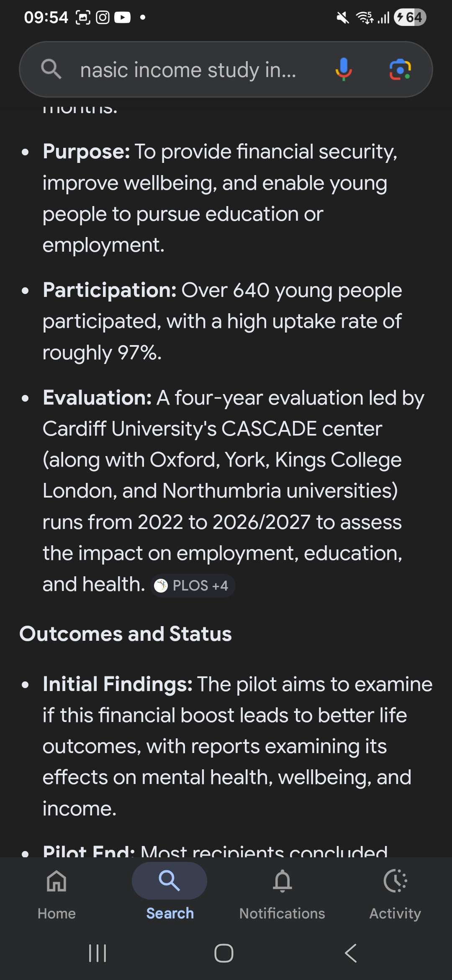The height and width of the screenshot is (980, 452).
Task: Tap the Android back arrow
Action: (x=351, y=953)
